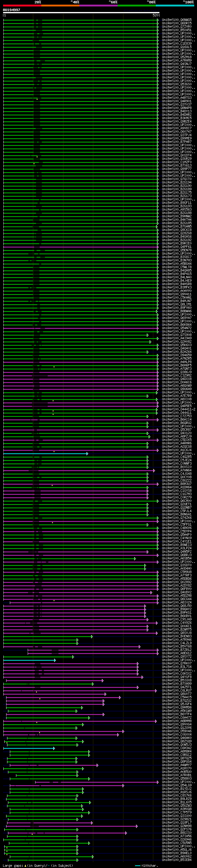The image size is (197, 868).
Task: Click the UniRef100_Q99ME9 label
Action: [x=177, y=139]
